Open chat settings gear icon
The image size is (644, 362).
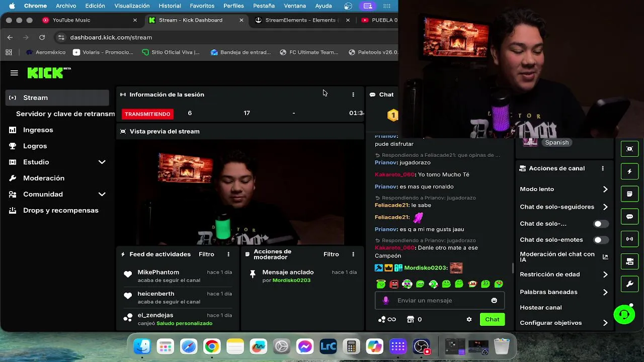(x=469, y=319)
